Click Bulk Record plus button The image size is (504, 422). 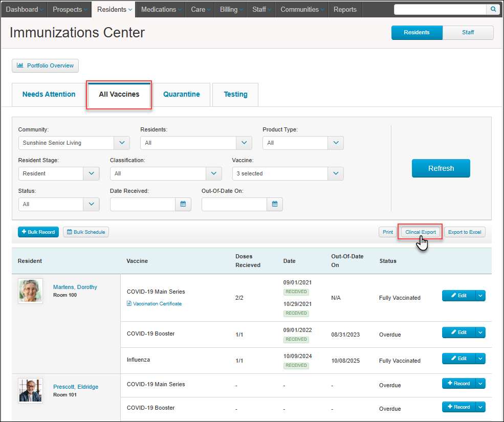(38, 232)
